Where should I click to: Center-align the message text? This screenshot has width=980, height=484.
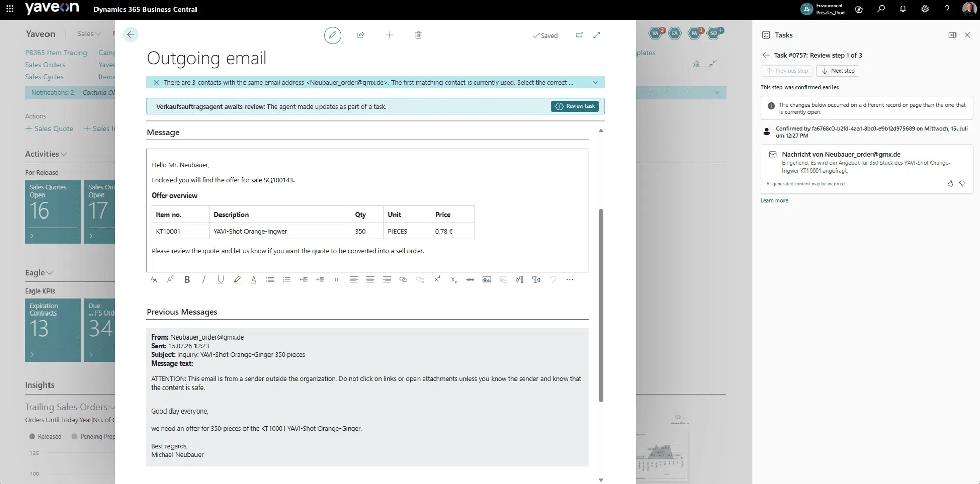370,280
